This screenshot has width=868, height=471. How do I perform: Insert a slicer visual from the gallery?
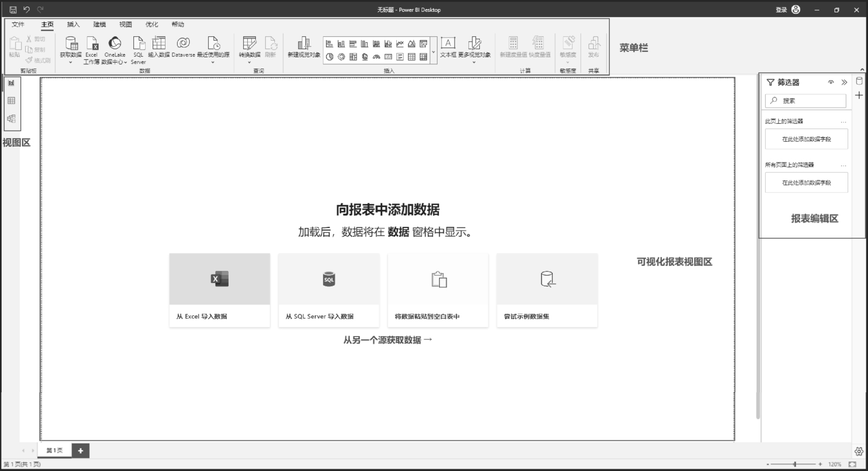424,44
